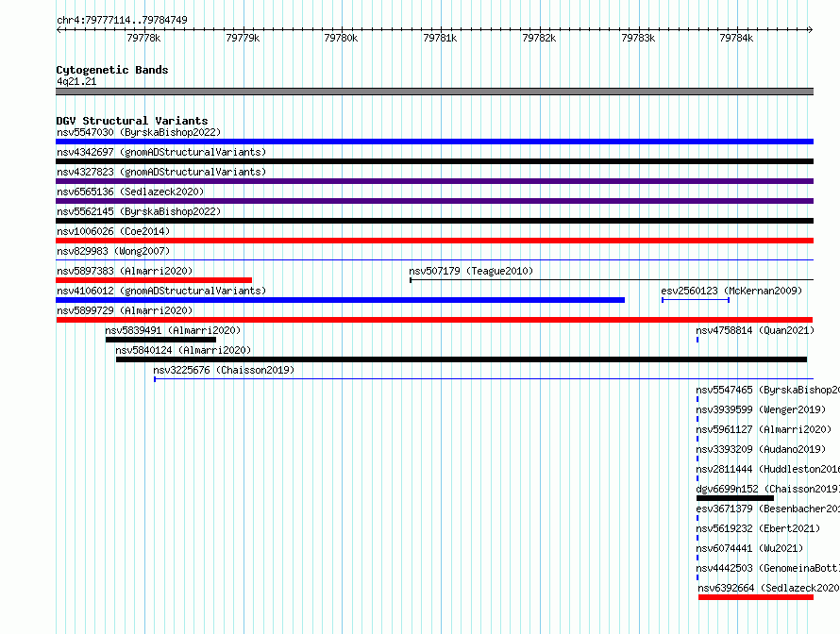Select the red nsv1006026 variant bar
Screen dimensions: 840x634
[x=434, y=241]
